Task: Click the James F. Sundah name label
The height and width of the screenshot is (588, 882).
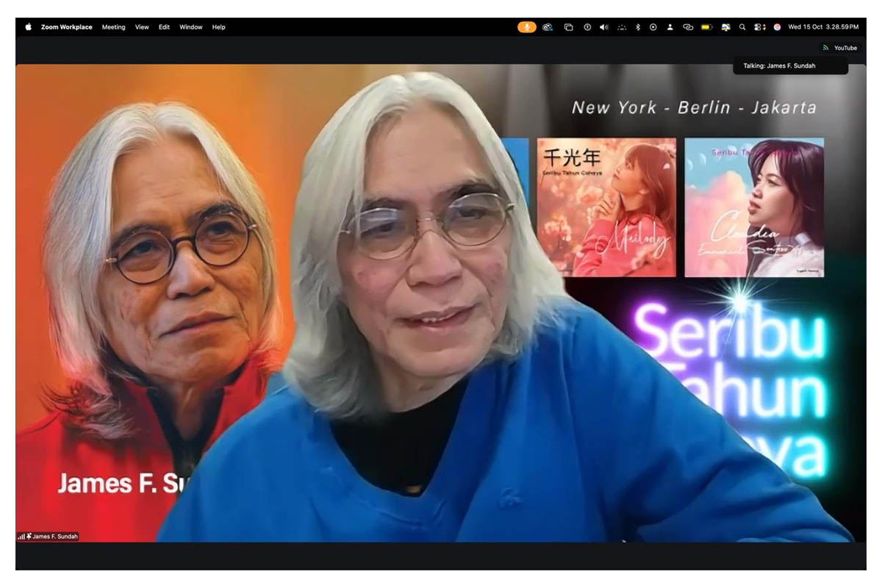Action: (51, 537)
